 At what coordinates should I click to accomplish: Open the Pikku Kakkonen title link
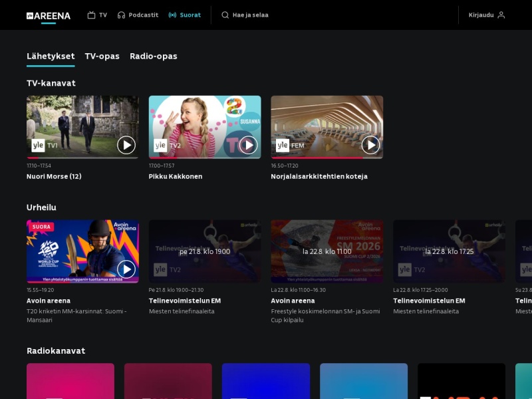pyautogui.click(x=176, y=176)
